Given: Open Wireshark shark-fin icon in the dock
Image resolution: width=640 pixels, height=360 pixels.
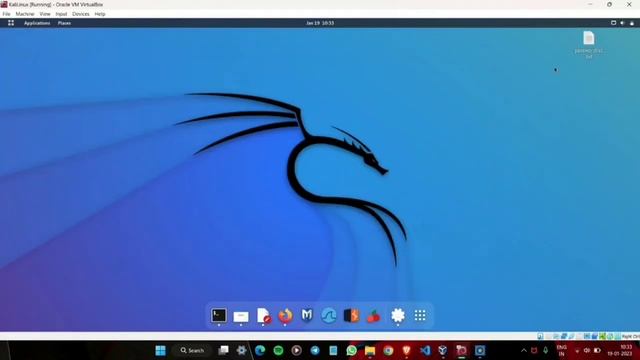Looking at the screenshot, I should tap(329, 316).
